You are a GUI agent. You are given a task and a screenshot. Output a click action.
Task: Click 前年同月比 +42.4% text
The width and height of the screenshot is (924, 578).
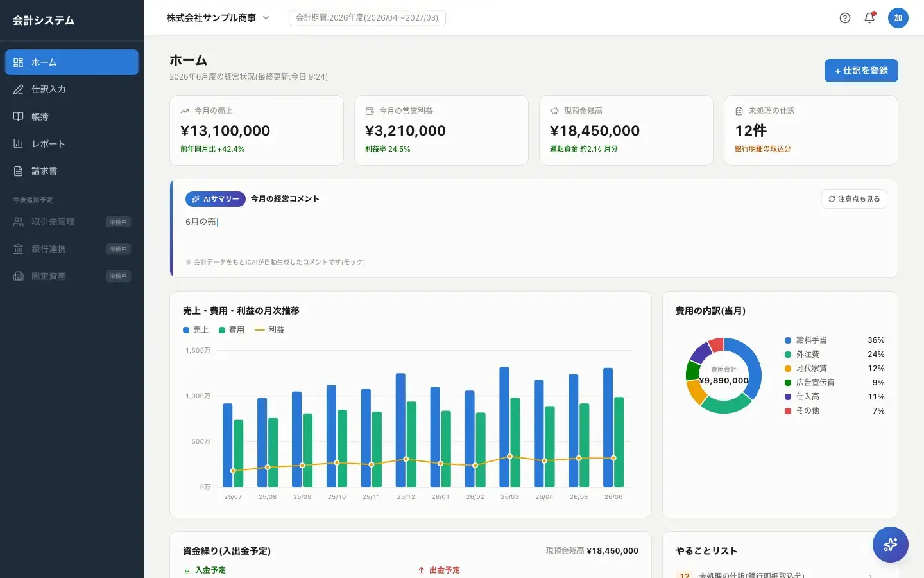(212, 149)
